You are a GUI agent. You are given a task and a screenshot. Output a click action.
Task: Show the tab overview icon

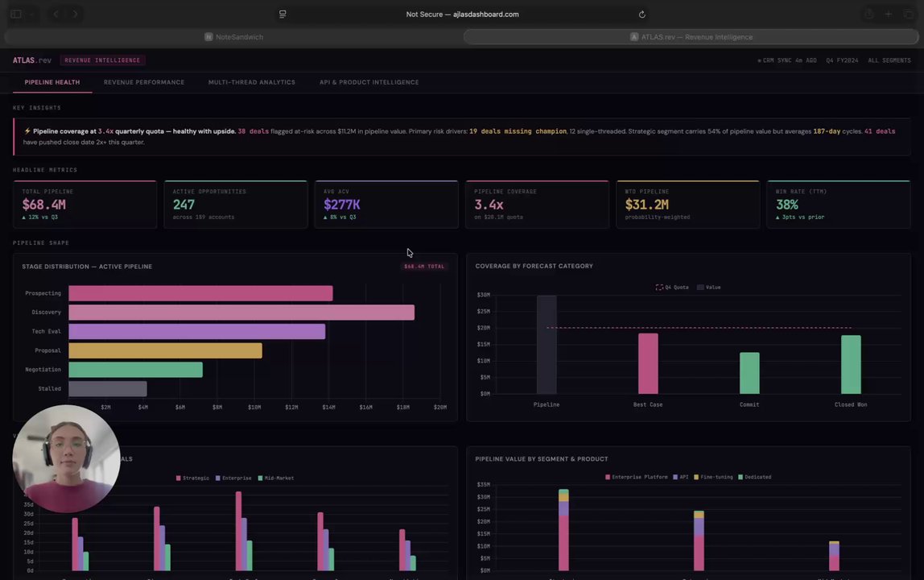point(908,14)
